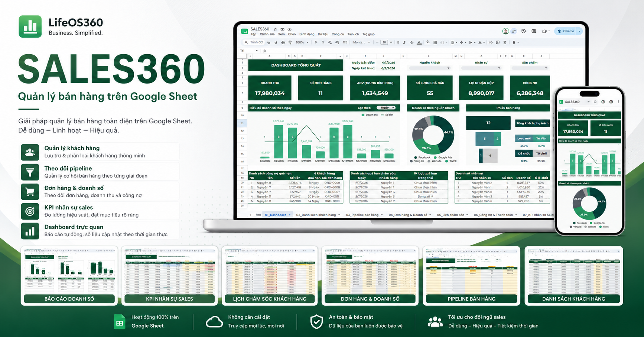The image size is (644, 337).
Task: Click the cloud save status icon
Action: (x=289, y=29)
